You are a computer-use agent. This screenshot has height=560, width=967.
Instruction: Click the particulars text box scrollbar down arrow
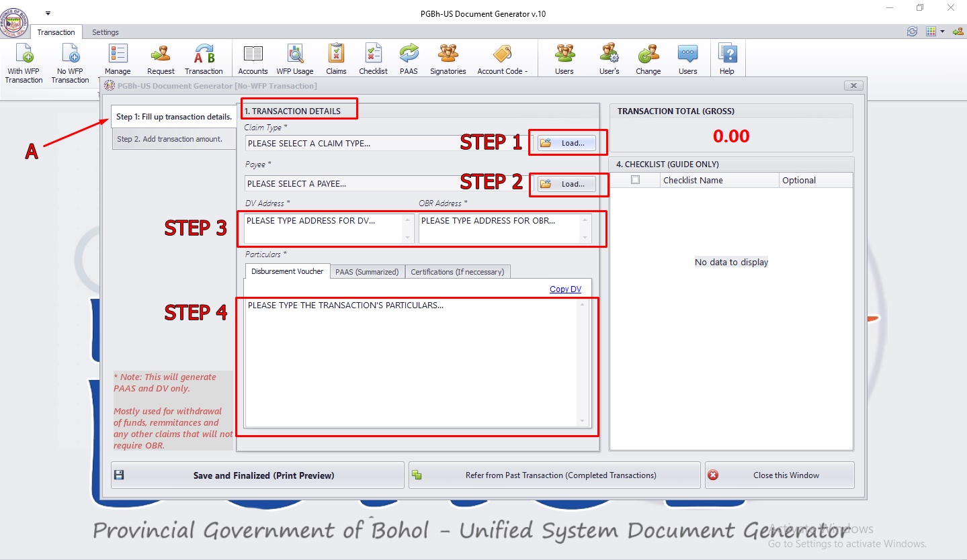(x=583, y=421)
